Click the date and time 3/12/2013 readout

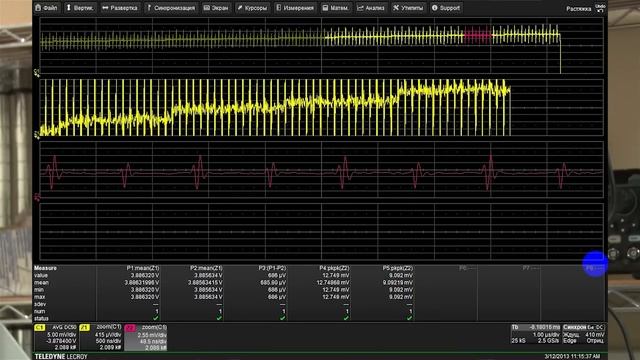pos(572,356)
